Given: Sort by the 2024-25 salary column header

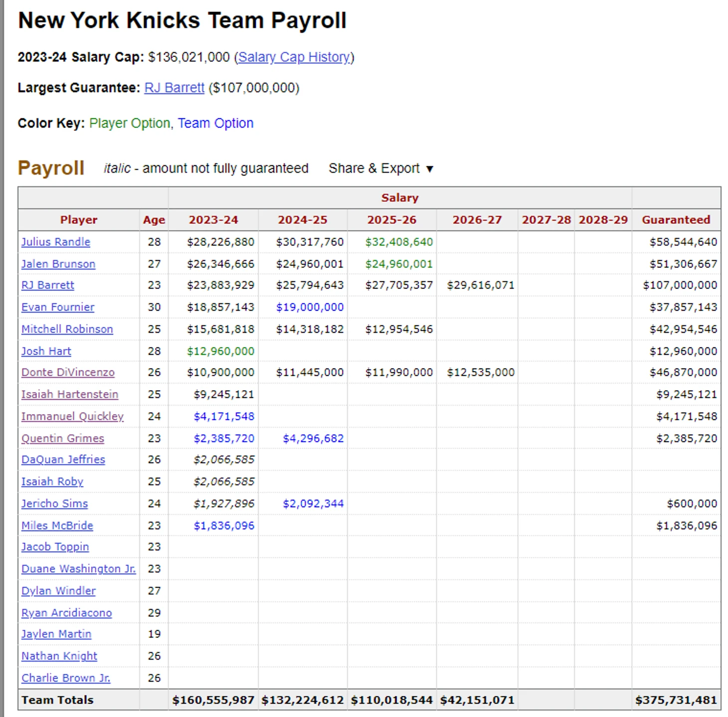Looking at the screenshot, I should point(303,220).
